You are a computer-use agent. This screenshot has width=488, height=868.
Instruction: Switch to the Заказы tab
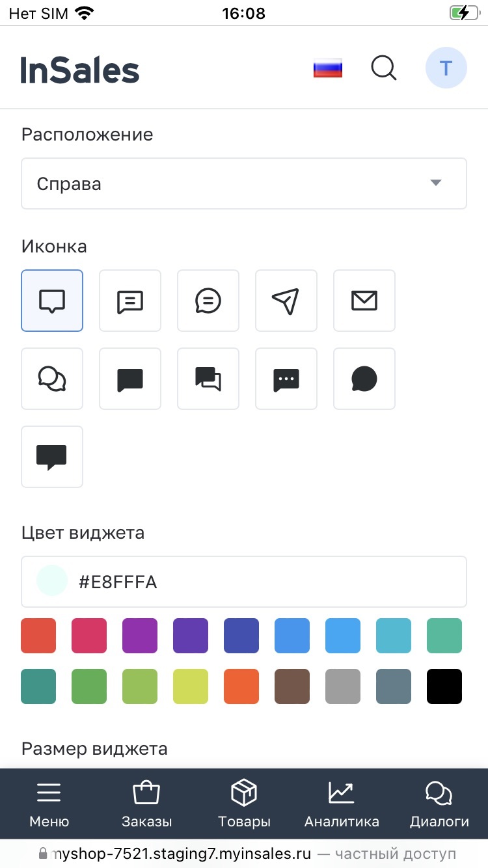[x=147, y=804]
